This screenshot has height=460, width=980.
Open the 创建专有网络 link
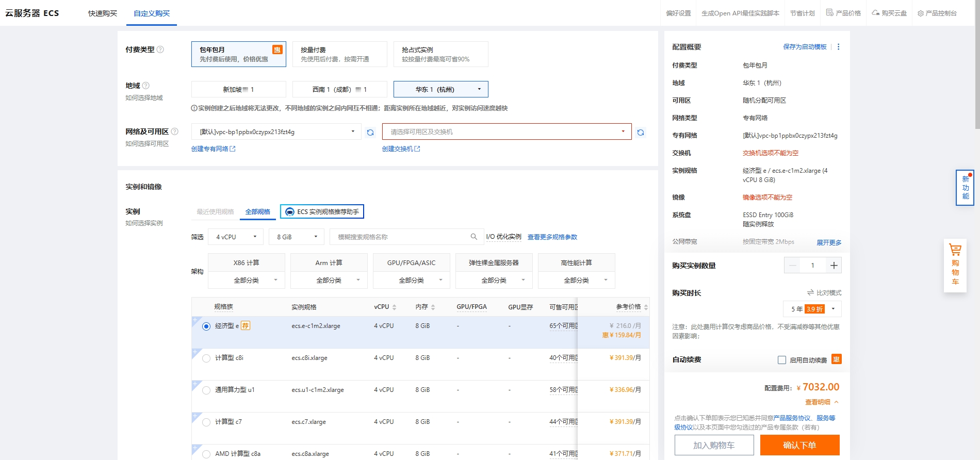[213, 149]
